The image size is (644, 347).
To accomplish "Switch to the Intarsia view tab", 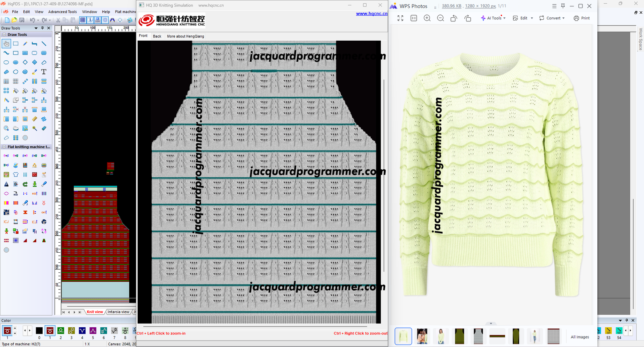I will (118, 312).
